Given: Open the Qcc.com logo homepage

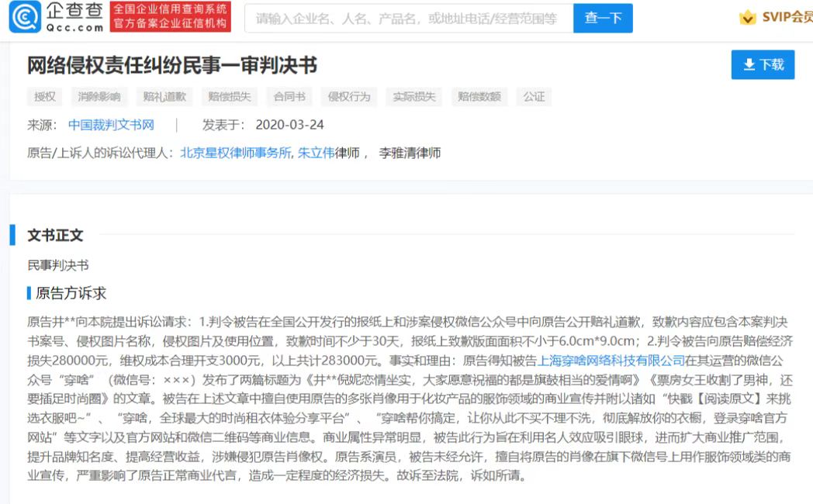Looking at the screenshot, I should 57,16.
